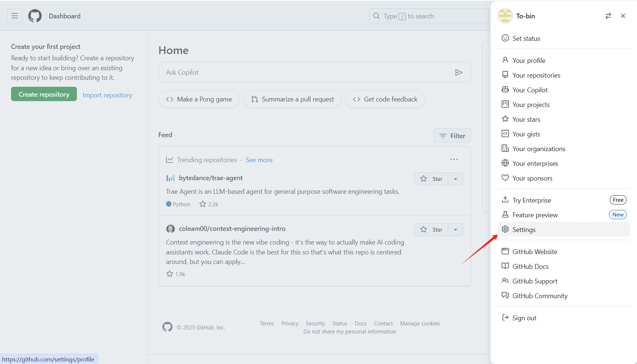This screenshot has height=364, width=637.
Task: Open Your organizations menu item
Action: pos(564,149)
